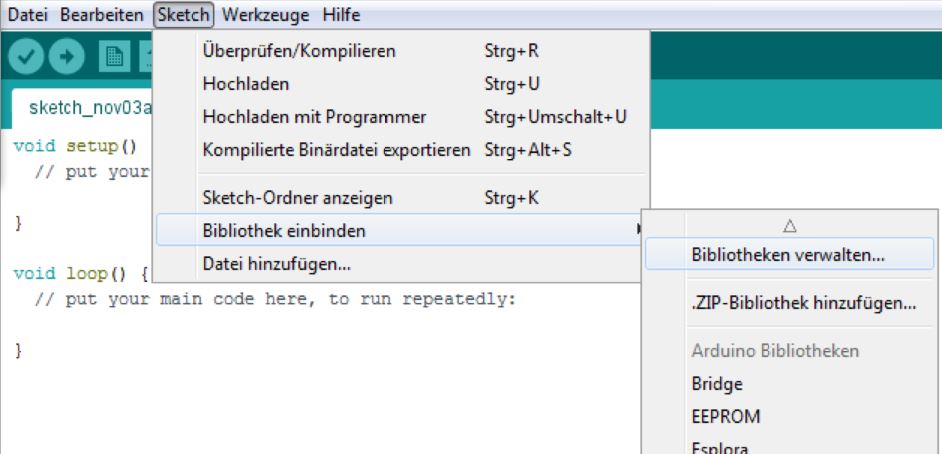Image resolution: width=942 pixels, height=454 pixels.
Task: Click the scroll-up triangle in the library submenu
Action: point(790,226)
